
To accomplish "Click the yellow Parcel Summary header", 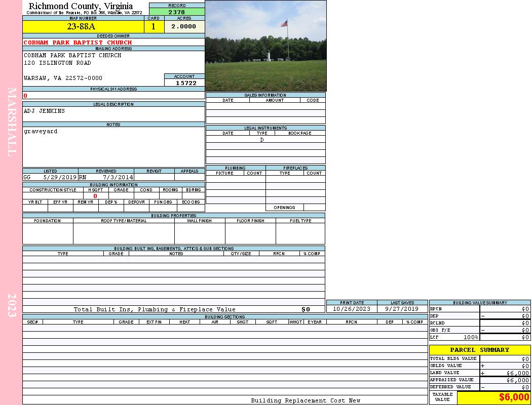I will point(479,350).
